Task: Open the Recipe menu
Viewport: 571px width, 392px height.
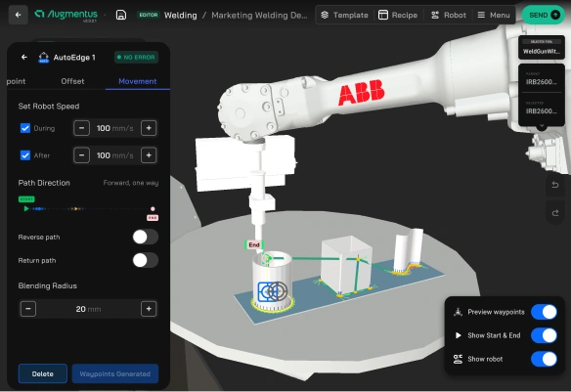Action: point(398,15)
